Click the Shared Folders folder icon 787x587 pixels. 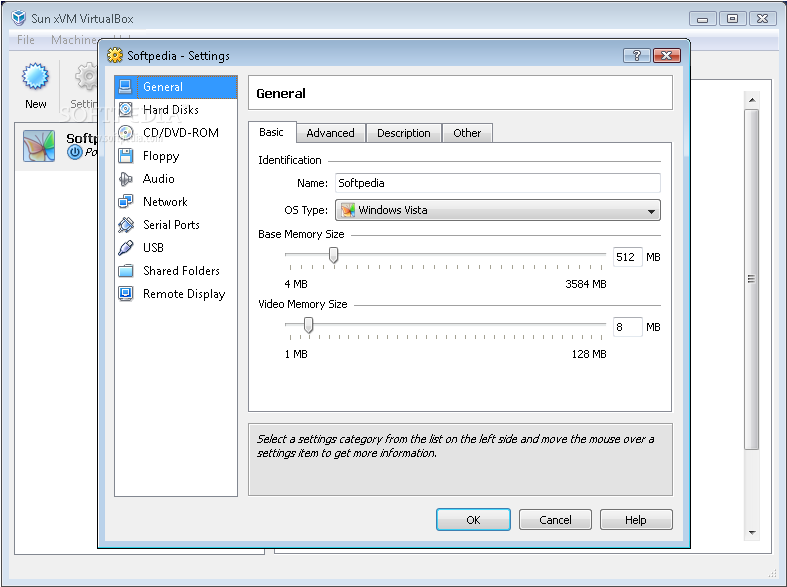point(125,271)
